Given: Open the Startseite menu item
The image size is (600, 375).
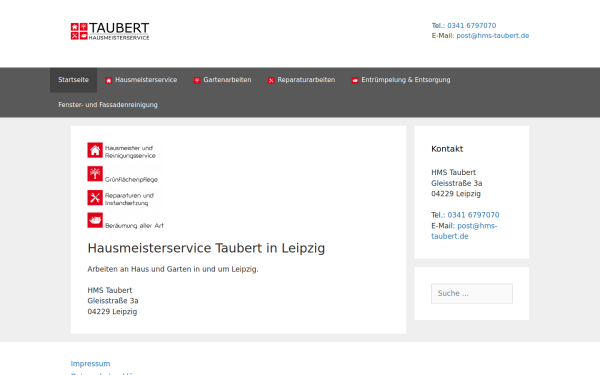Looking at the screenshot, I should [x=73, y=80].
